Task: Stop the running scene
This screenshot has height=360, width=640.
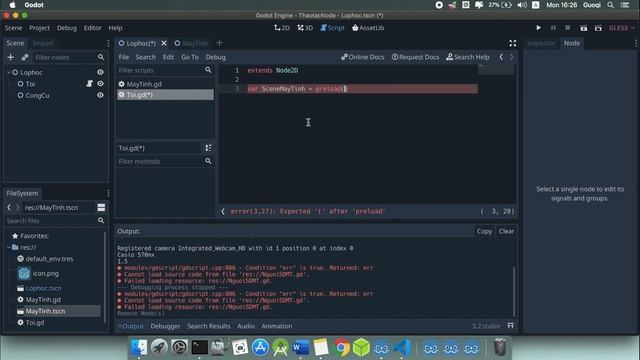Action: pos(567,28)
